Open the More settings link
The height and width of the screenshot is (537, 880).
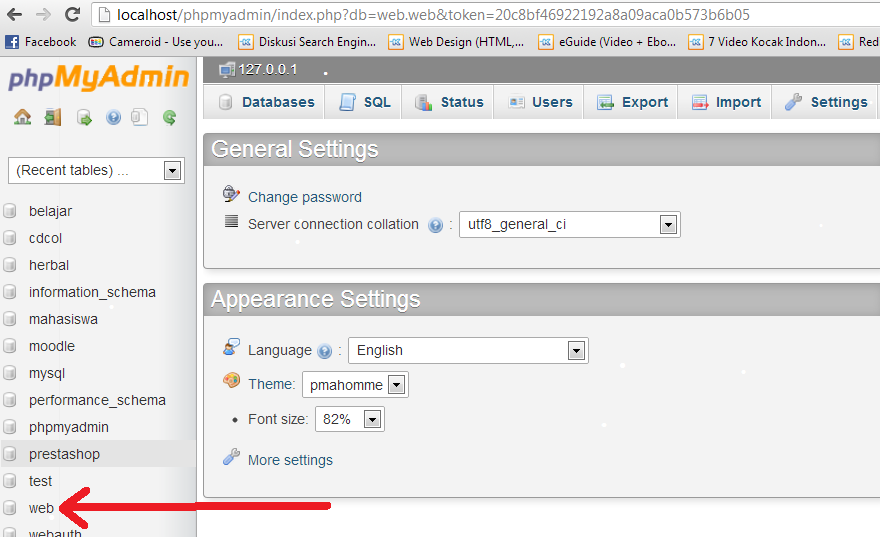tap(290, 460)
